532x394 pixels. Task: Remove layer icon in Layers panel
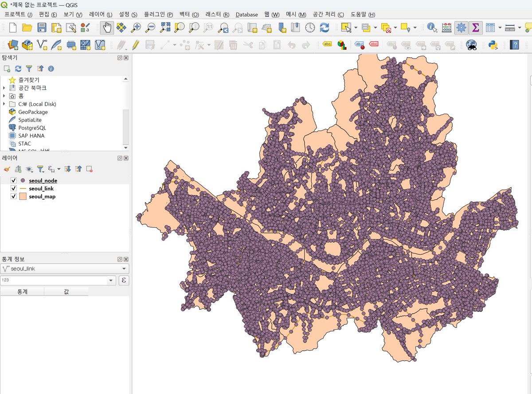coord(89,169)
